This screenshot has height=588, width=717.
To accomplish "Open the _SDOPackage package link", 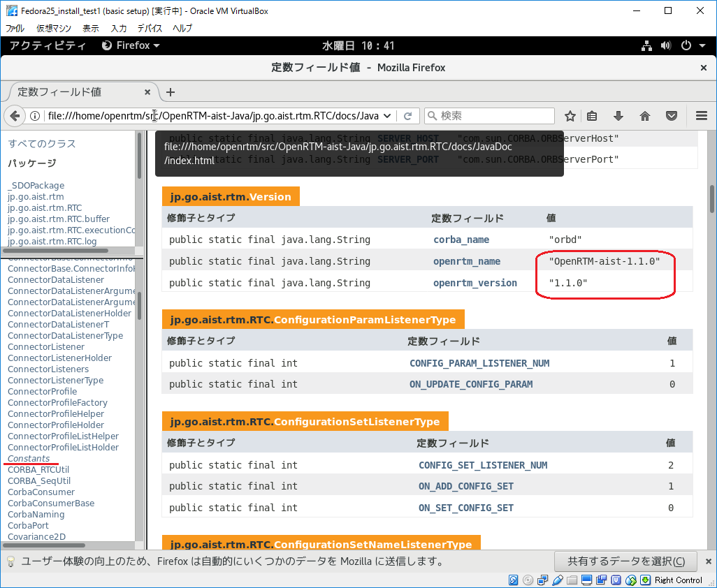I will tap(36, 186).
